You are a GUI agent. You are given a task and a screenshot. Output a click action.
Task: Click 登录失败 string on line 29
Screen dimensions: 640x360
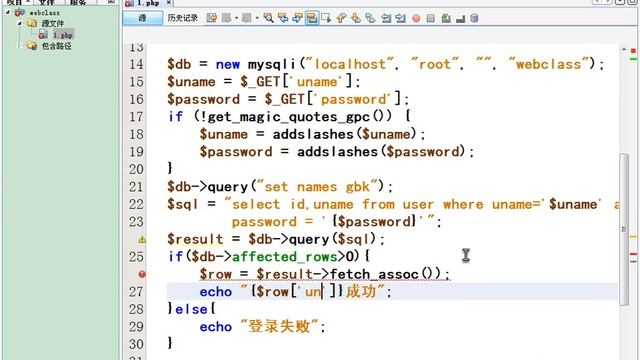click(279, 327)
